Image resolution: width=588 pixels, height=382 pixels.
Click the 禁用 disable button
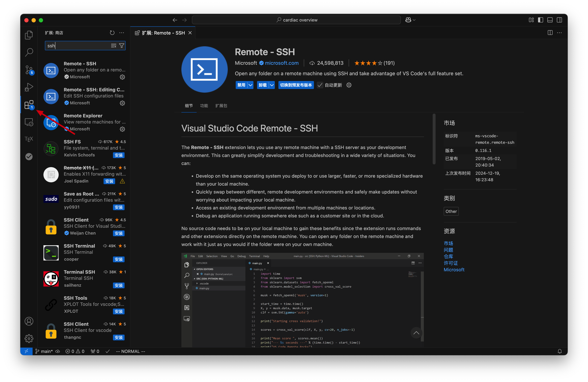tap(241, 85)
